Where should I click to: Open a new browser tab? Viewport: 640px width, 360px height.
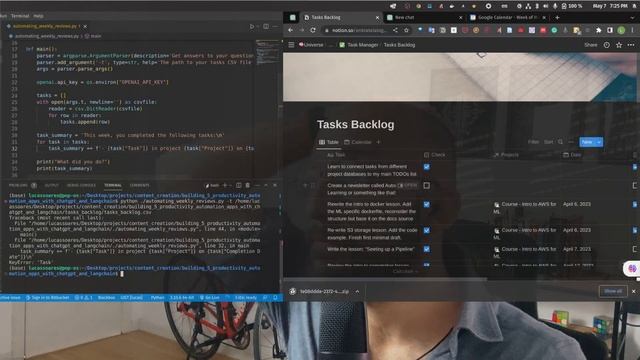coord(557,18)
